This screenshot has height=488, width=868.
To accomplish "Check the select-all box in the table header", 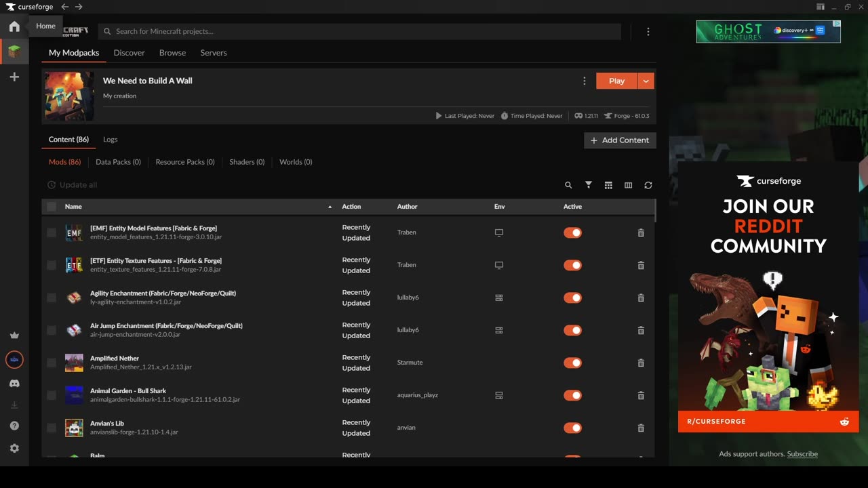I will (x=52, y=207).
